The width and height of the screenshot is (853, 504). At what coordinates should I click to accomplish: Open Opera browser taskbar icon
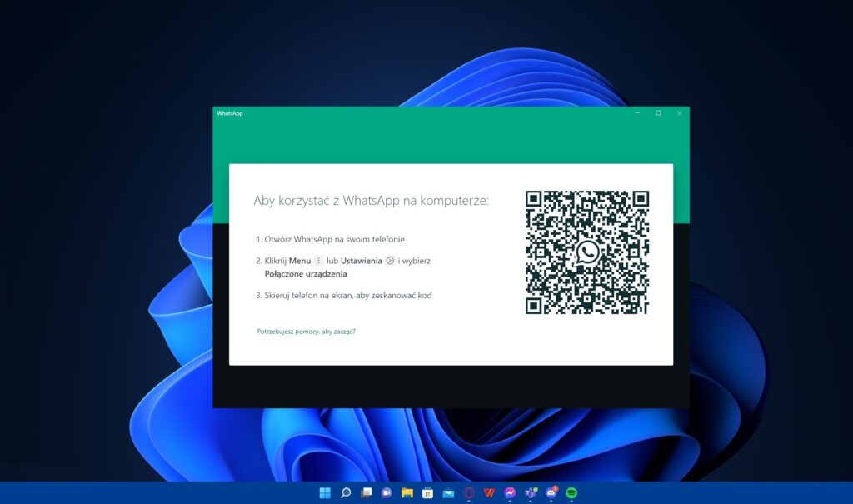[469, 493]
